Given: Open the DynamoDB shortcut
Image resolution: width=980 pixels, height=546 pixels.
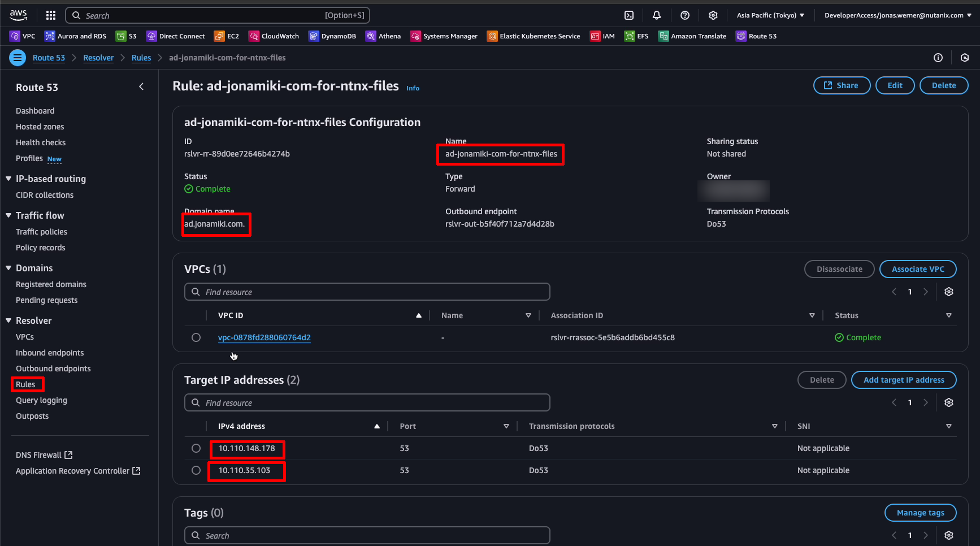Looking at the screenshot, I should tap(332, 36).
